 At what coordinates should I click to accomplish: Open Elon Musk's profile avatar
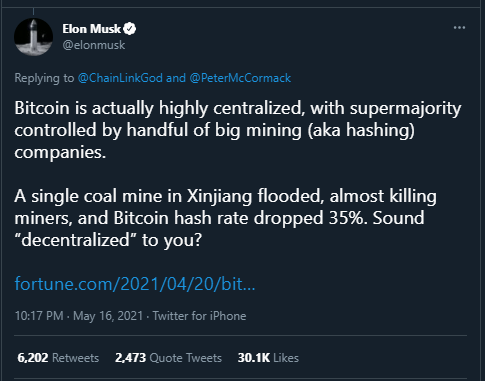point(33,37)
